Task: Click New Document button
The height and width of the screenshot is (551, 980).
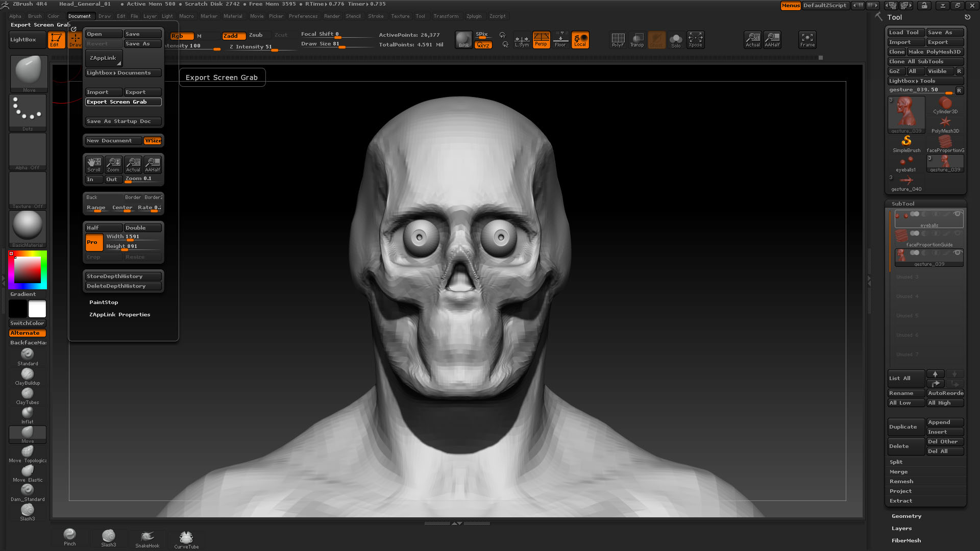Action: point(113,141)
